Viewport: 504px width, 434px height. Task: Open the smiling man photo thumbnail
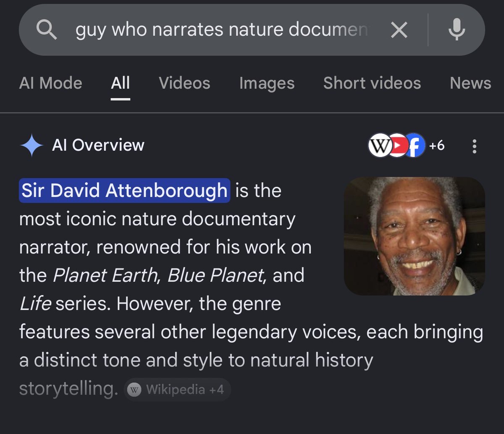coord(415,236)
